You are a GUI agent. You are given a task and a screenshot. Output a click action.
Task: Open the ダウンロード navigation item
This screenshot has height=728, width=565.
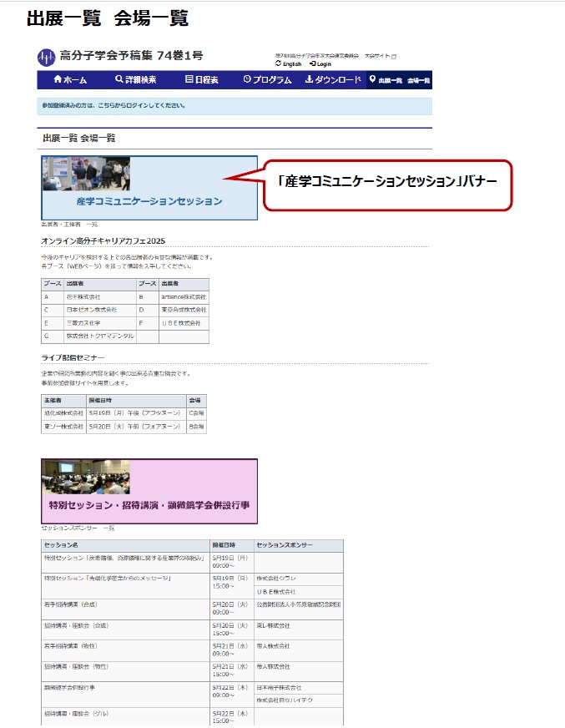tap(333, 80)
